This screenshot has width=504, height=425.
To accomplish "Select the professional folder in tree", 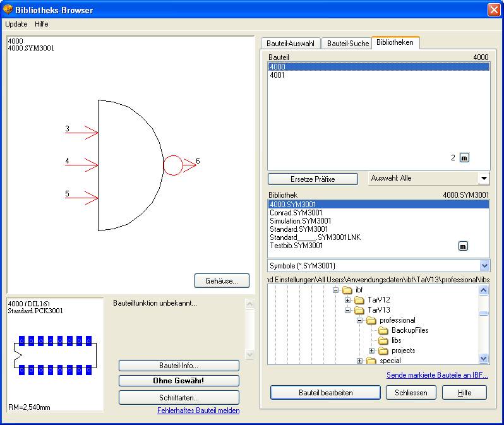I will [397, 320].
